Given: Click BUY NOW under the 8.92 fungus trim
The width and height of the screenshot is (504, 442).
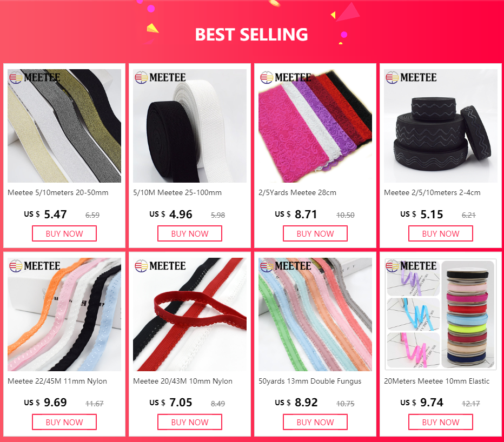Looking at the screenshot, I should (315, 422).
